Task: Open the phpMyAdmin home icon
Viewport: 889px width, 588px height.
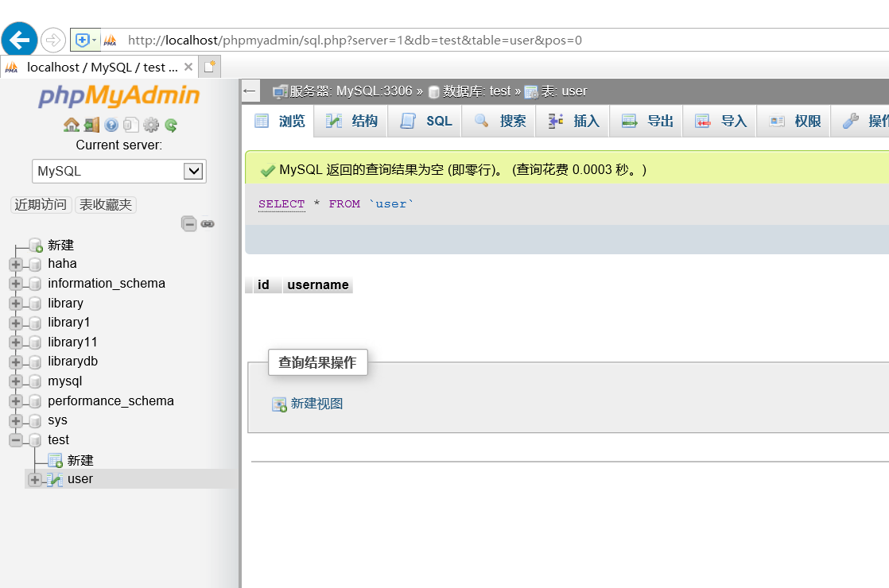Action: (x=72, y=125)
